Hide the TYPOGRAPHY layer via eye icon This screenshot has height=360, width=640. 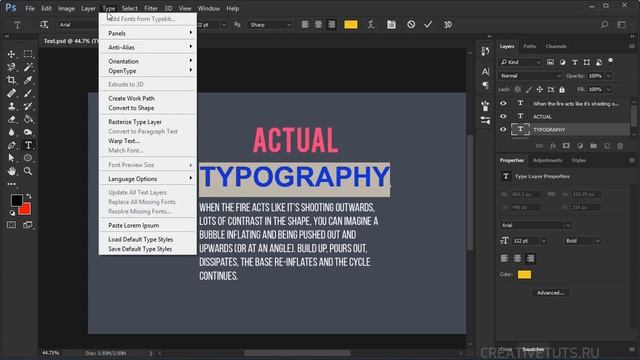pos(503,129)
